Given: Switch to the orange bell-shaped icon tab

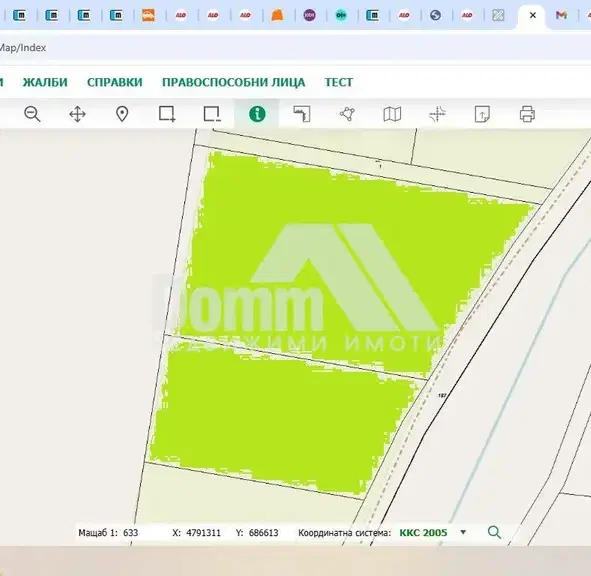Looking at the screenshot, I should click(x=277, y=15).
